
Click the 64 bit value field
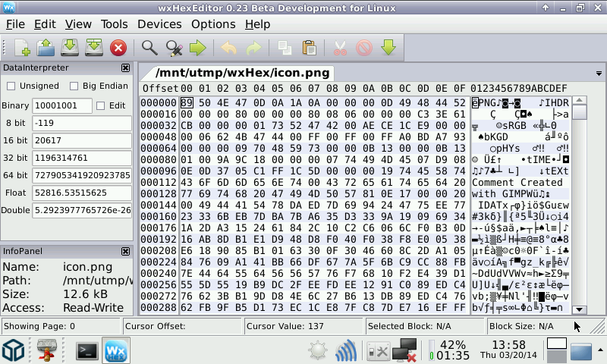(x=82, y=175)
